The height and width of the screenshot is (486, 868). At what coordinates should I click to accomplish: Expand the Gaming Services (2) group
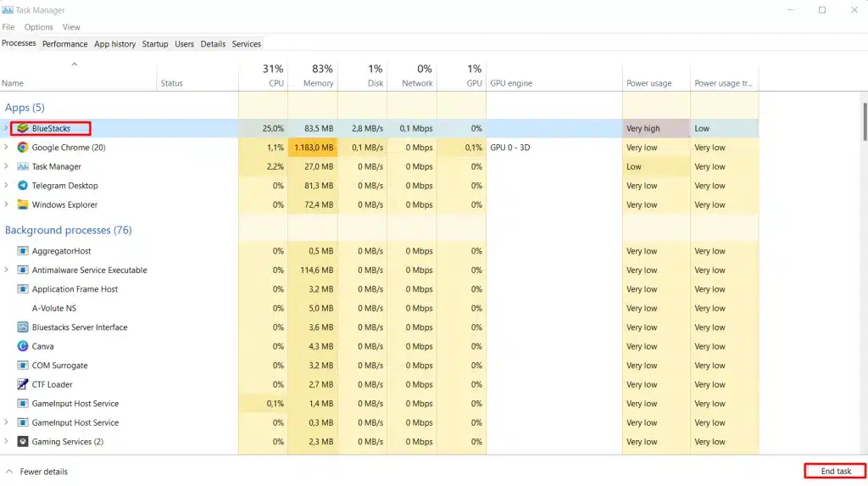(x=6, y=442)
